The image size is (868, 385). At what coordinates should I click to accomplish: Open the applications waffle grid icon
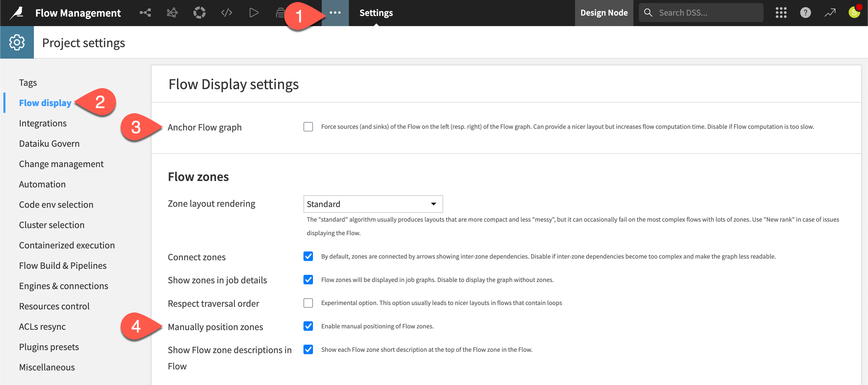[x=781, y=13]
